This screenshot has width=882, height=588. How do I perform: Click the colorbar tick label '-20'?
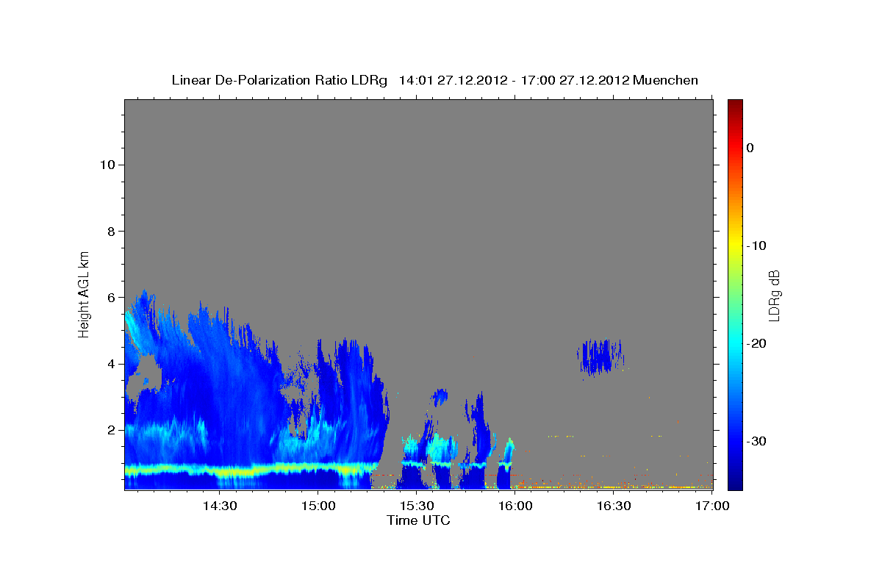point(756,343)
